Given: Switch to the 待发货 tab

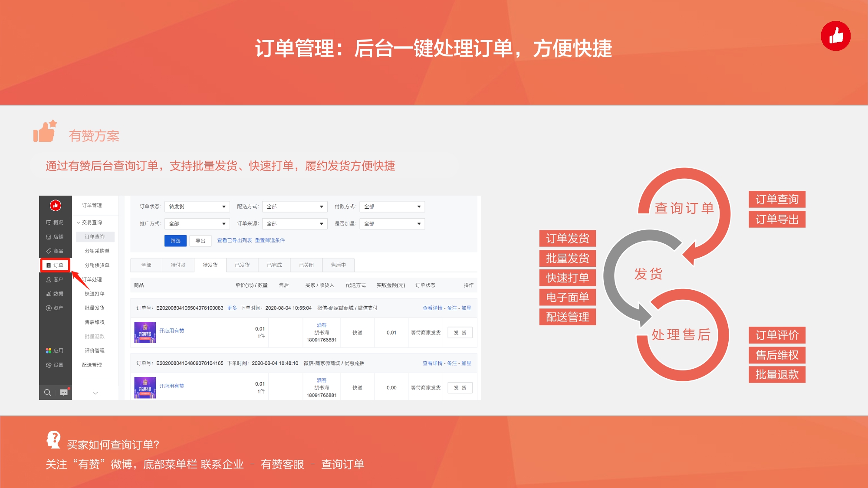Looking at the screenshot, I should pyautogui.click(x=210, y=265).
